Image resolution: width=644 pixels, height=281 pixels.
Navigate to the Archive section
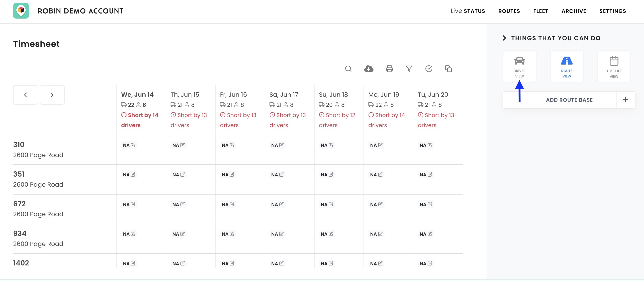(574, 11)
